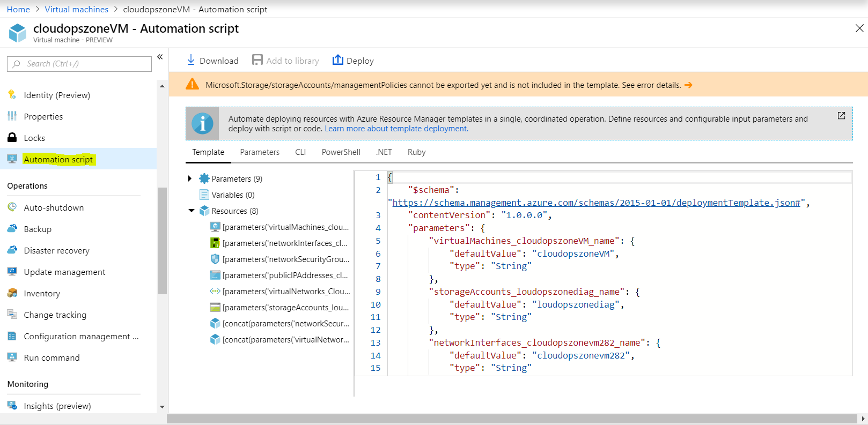The image size is (868, 425).
Task: Click line number 5 in code editor
Action: [x=378, y=241]
